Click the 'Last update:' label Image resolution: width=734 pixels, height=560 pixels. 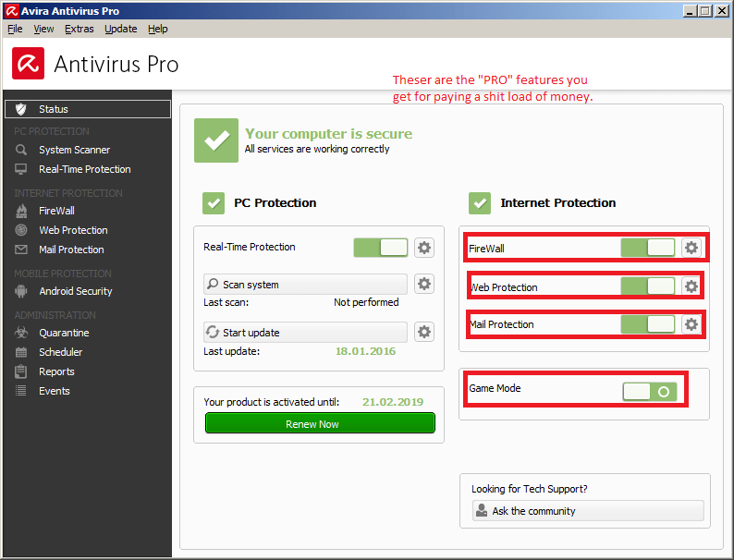231,351
